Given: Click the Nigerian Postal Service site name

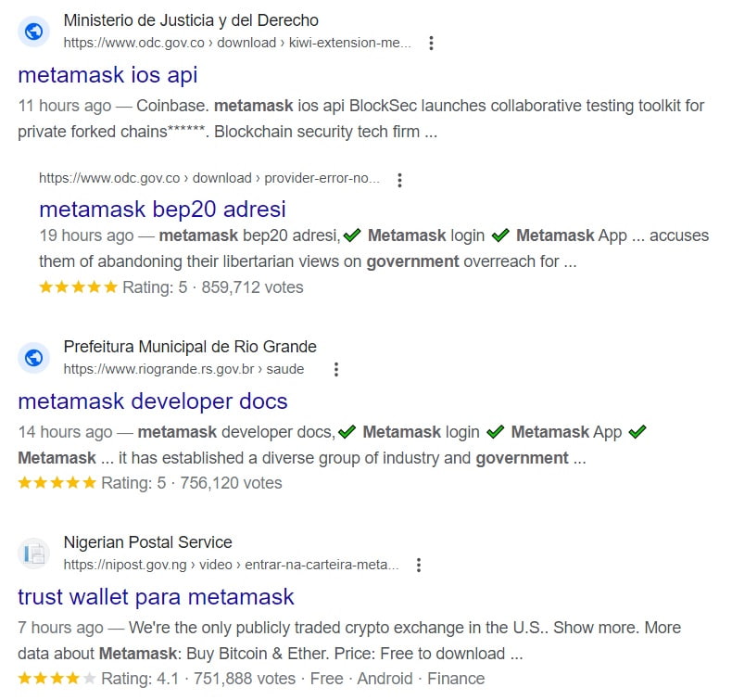Looking at the screenshot, I should pyautogui.click(x=147, y=542).
